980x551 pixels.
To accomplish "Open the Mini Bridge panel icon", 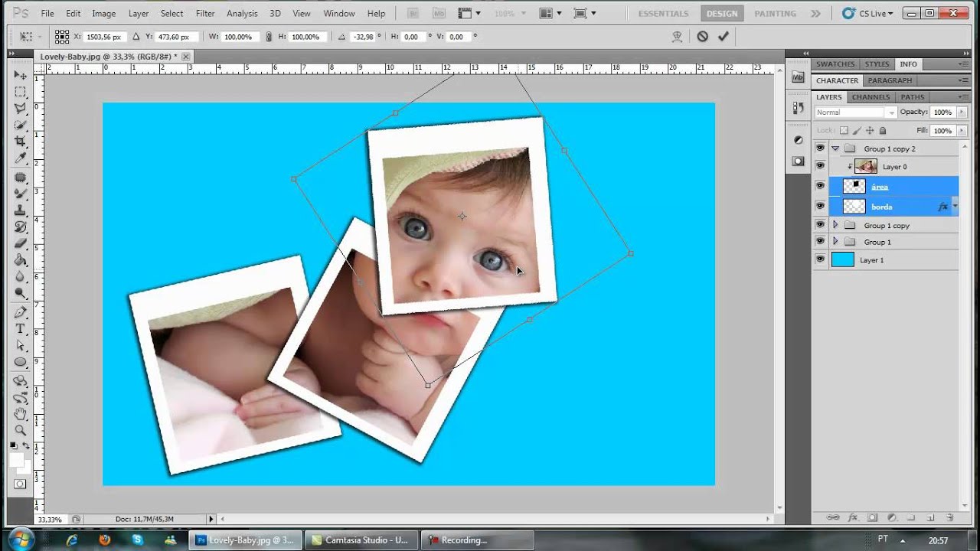I will coord(798,77).
